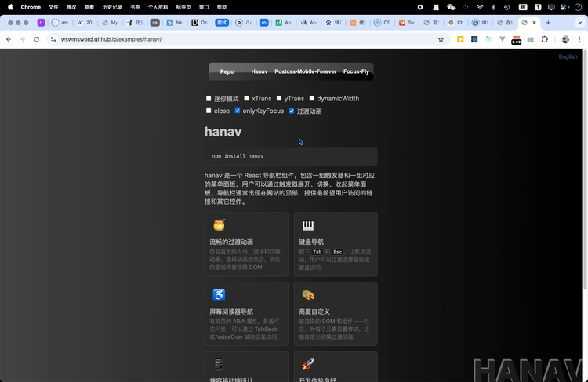Uncheck the onlyKeyFocus checkbox

pos(238,111)
